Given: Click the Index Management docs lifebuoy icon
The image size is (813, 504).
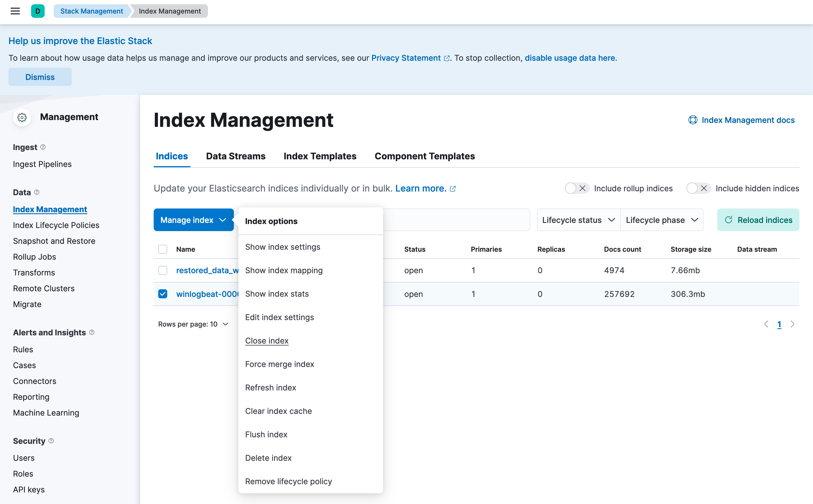Looking at the screenshot, I should (693, 120).
